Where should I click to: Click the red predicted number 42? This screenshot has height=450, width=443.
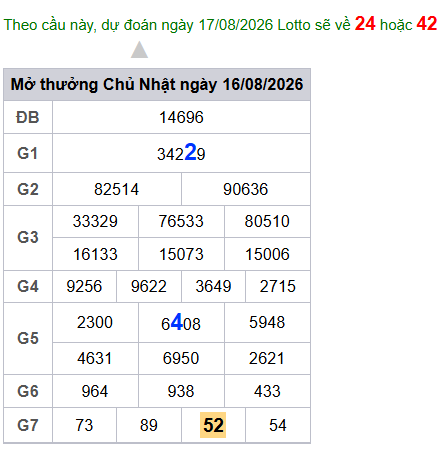pyautogui.click(x=427, y=24)
